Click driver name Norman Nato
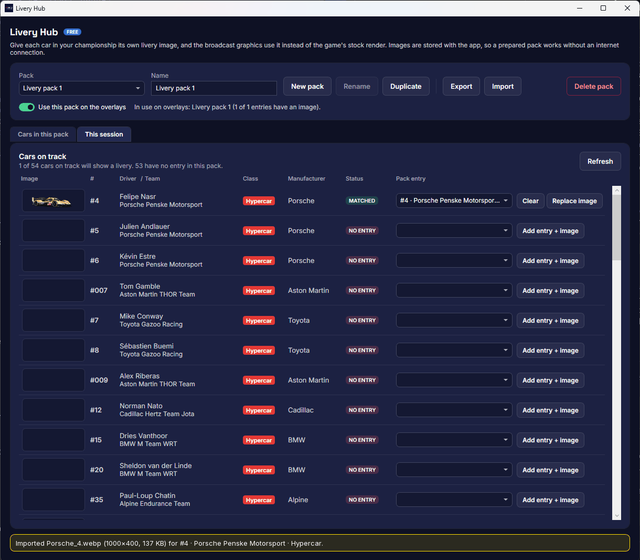Screen dimensions: 640x560 point(141,406)
